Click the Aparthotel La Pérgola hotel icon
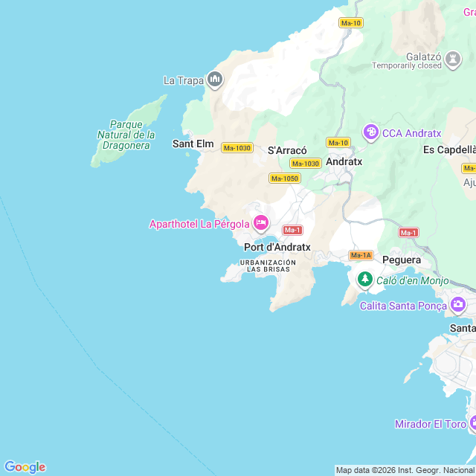The width and height of the screenshot is (476, 476). coord(261,223)
